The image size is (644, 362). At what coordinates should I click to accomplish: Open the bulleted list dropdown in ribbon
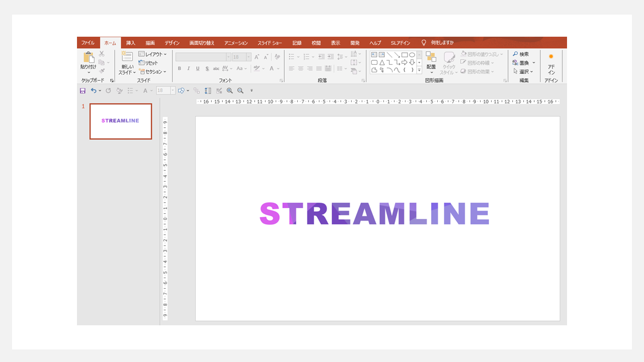point(298,57)
